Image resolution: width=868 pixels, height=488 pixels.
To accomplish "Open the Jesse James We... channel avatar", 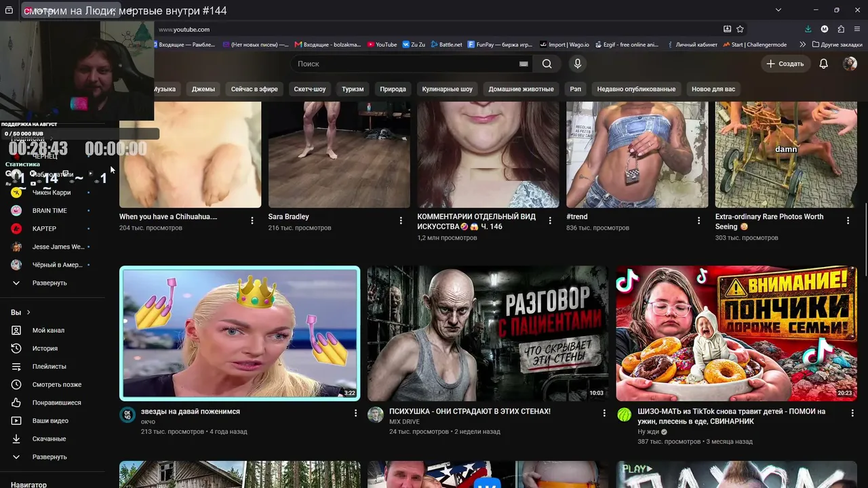I will click(16, 247).
